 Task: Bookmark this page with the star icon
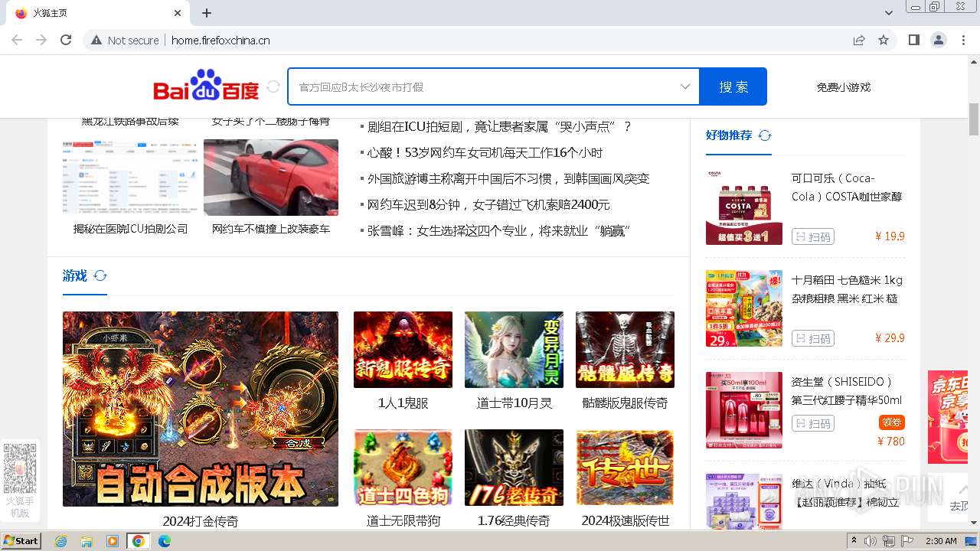(884, 40)
